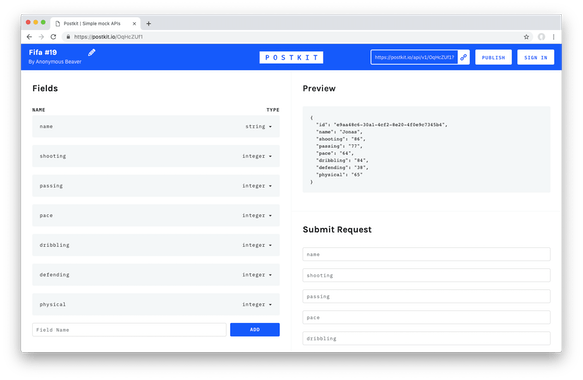Click the 'physical' field row label

53,305
